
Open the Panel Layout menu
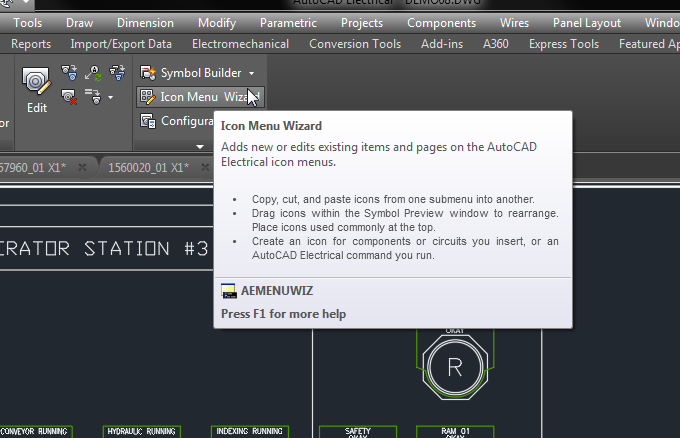click(x=587, y=23)
